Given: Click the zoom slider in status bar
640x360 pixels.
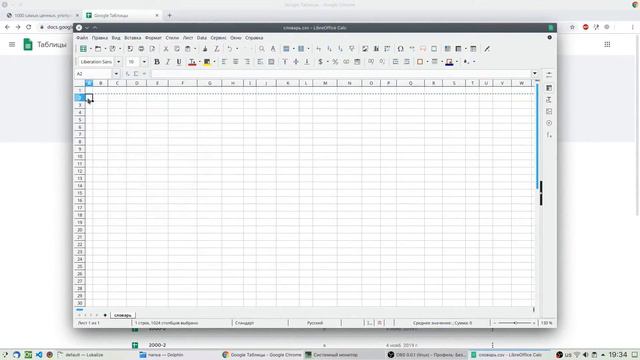Looking at the screenshot, I should (x=514, y=323).
